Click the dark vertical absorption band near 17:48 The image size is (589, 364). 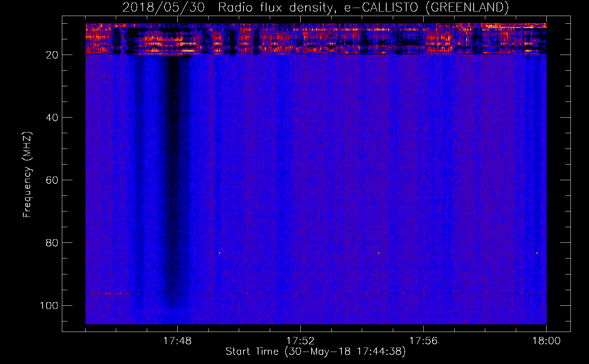176,182
